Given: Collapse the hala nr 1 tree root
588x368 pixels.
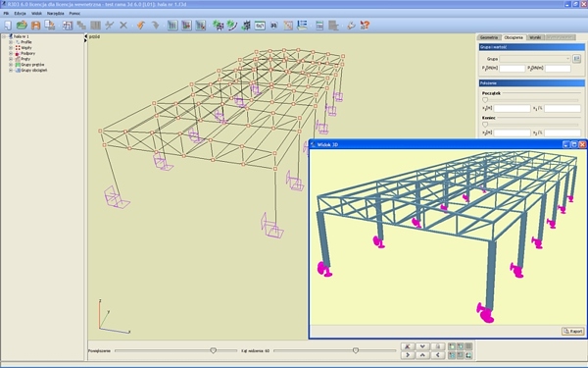Looking at the screenshot, I should (x=4, y=36).
